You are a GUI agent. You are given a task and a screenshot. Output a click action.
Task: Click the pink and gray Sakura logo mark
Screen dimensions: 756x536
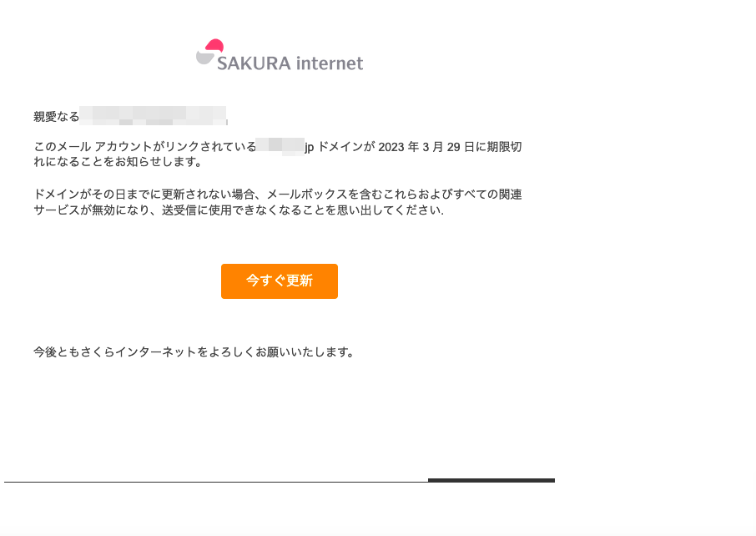[209, 51]
